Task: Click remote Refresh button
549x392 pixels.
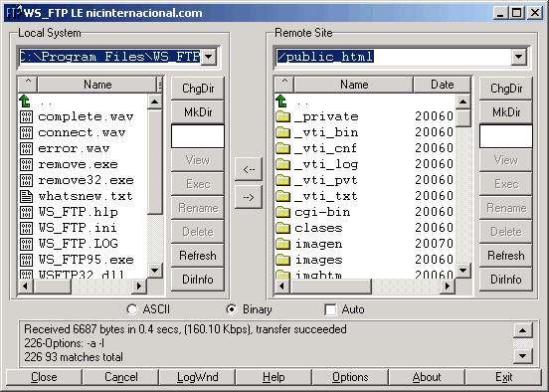Action: pos(506,256)
